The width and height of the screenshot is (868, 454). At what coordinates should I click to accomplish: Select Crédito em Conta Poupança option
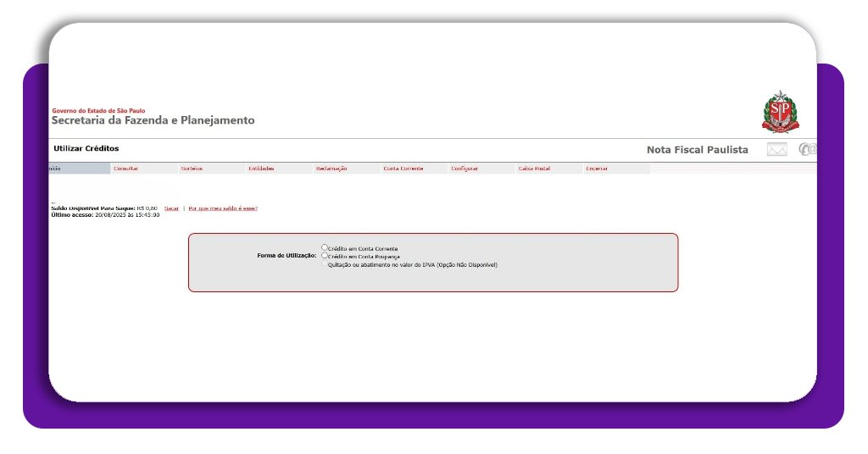pyautogui.click(x=325, y=255)
